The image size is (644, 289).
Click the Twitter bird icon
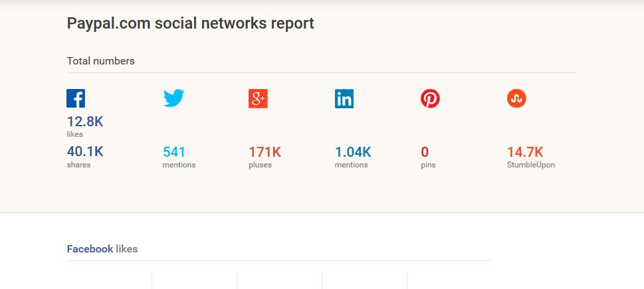coord(173,98)
